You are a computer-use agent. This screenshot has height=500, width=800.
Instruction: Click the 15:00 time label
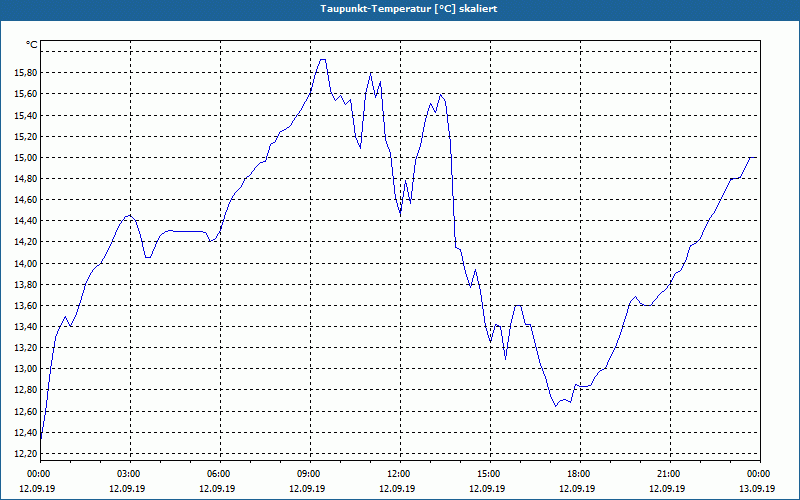(x=490, y=474)
